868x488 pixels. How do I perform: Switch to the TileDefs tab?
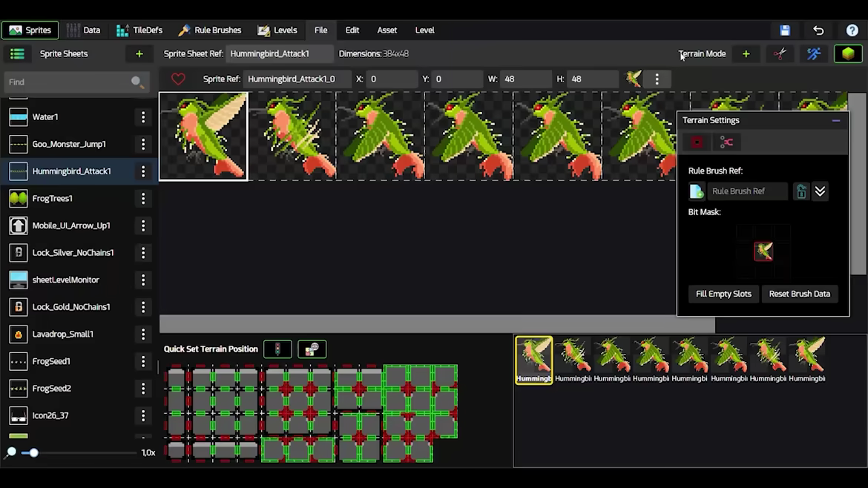point(139,30)
